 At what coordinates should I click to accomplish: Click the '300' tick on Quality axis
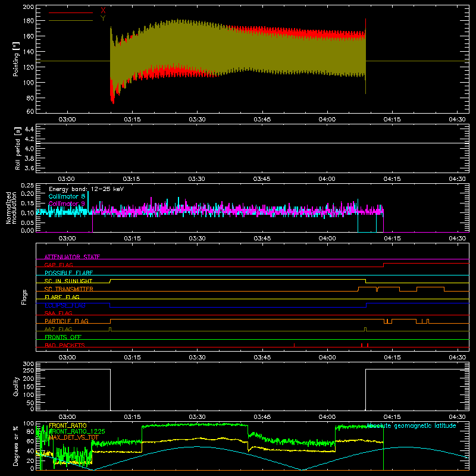(x=29, y=364)
